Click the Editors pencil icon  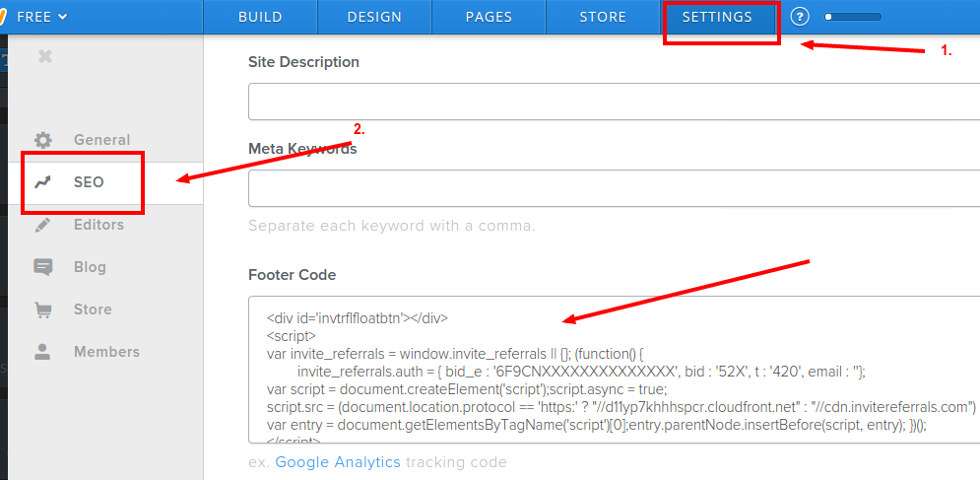pyautogui.click(x=43, y=225)
